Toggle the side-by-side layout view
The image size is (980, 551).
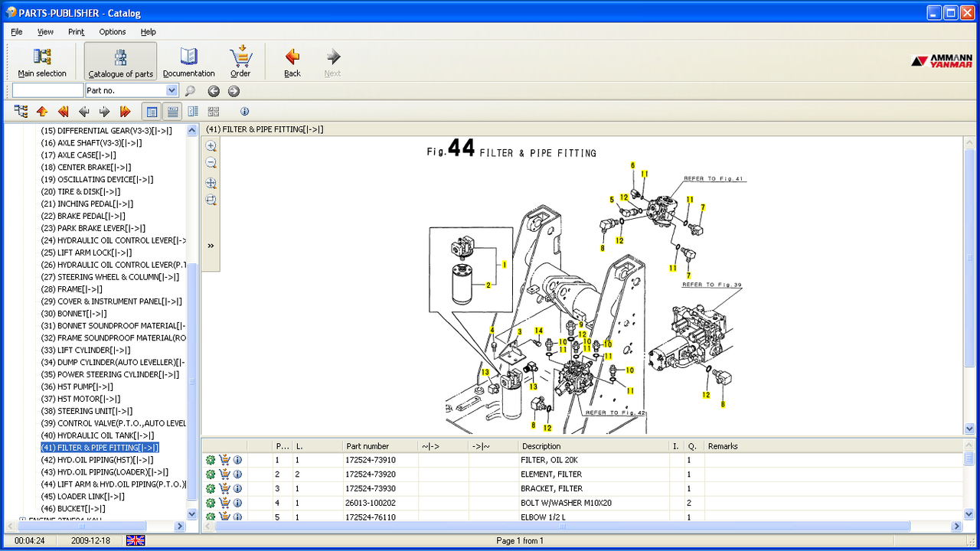pyautogui.click(x=193, y=112)
